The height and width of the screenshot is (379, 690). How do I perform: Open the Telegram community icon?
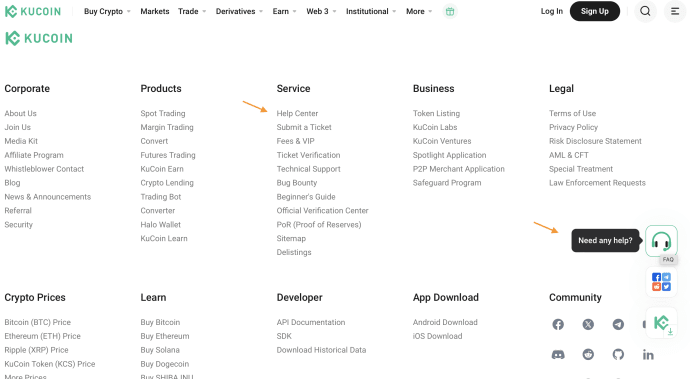(618, 324)
